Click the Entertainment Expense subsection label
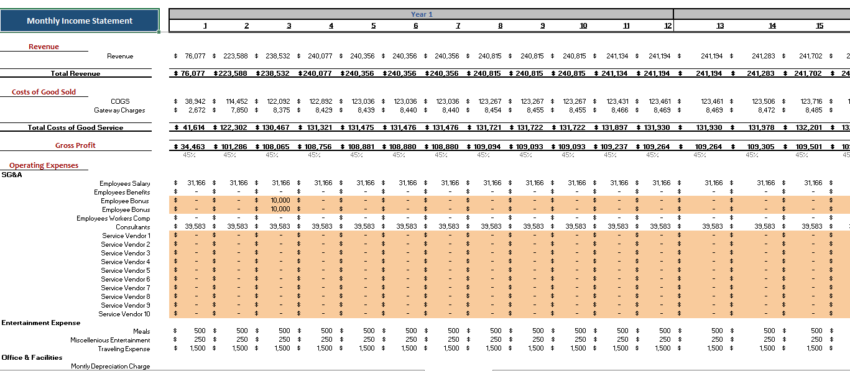 [x=41, y=323]
